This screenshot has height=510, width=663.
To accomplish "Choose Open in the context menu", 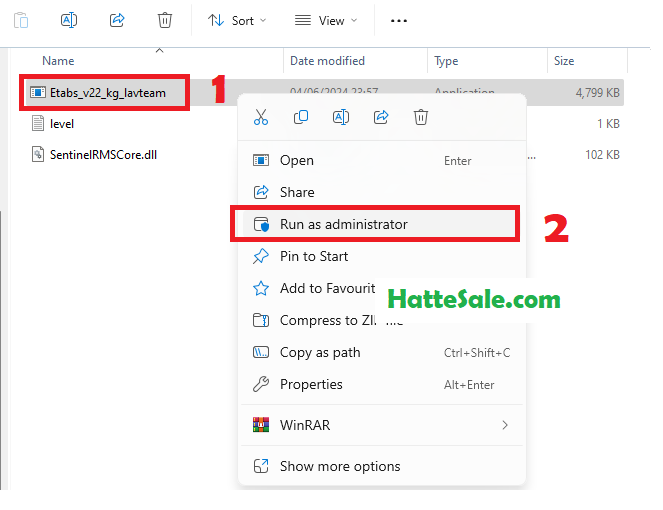I will pyautogui.click(x=382, y=161).
